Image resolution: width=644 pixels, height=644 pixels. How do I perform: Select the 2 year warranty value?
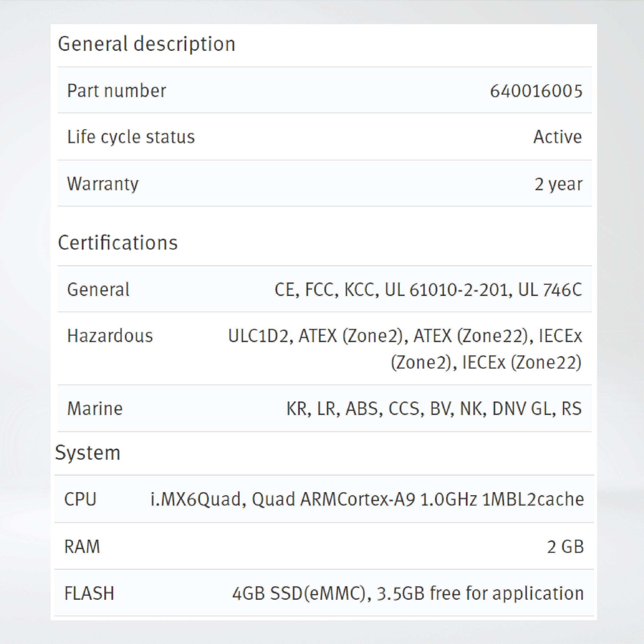pos(558,184)
